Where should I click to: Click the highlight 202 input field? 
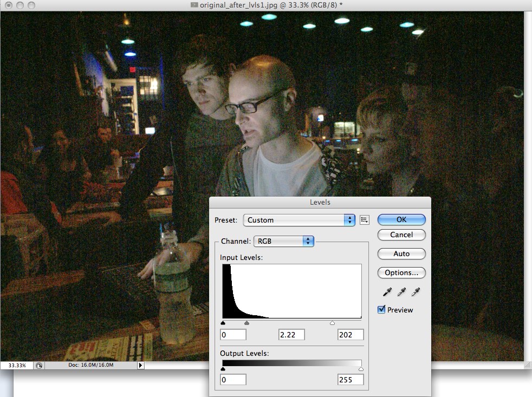351,335
